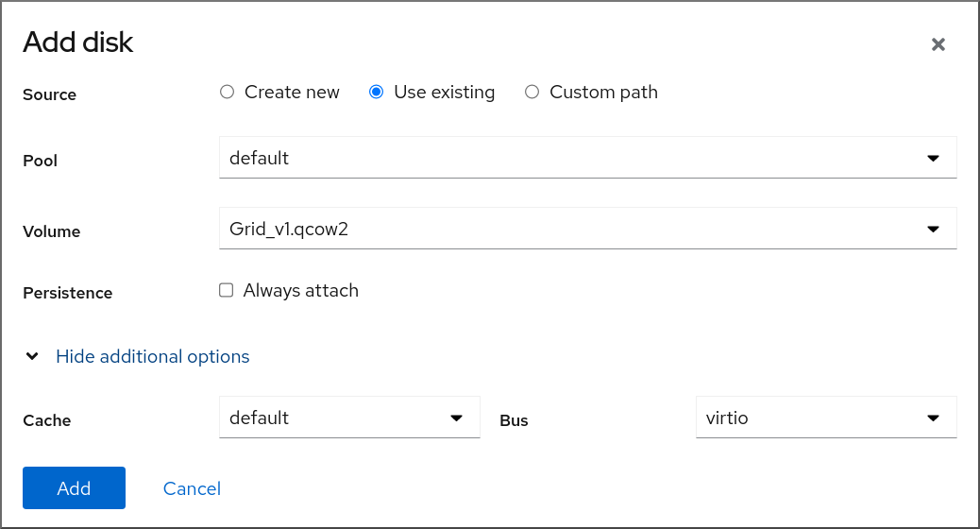Open the Cache selector showing default
Viewport: 980px width, 529px height.
click(330, 418)
